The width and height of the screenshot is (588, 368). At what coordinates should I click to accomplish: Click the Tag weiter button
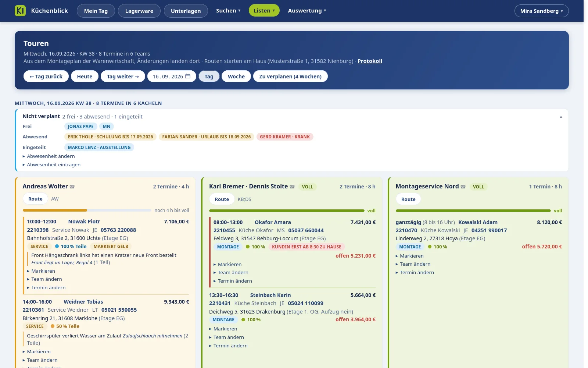coord(123,76)
